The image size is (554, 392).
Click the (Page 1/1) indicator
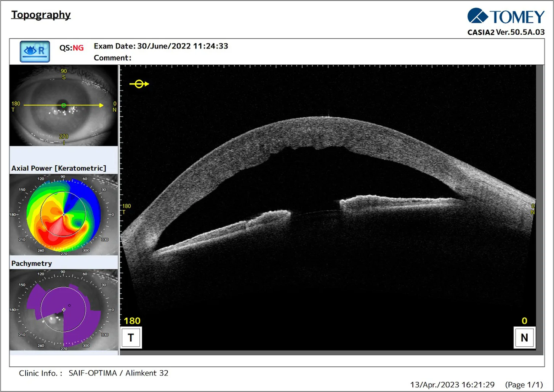tap(524, 385)
